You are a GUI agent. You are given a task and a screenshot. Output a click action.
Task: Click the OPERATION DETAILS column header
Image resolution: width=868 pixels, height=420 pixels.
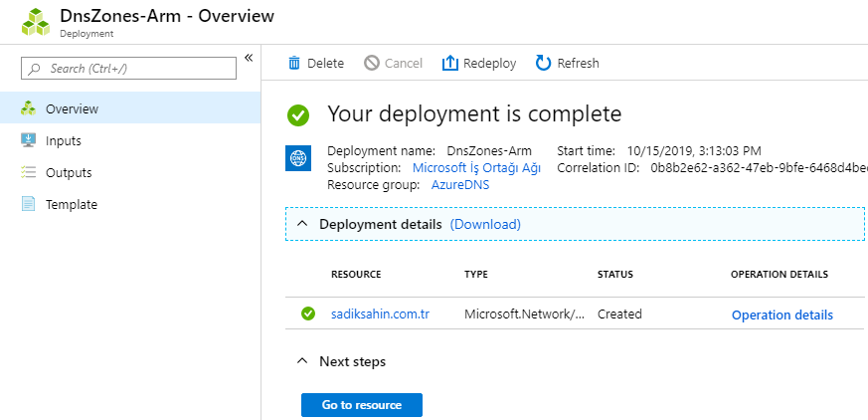(x=780, y=275)
